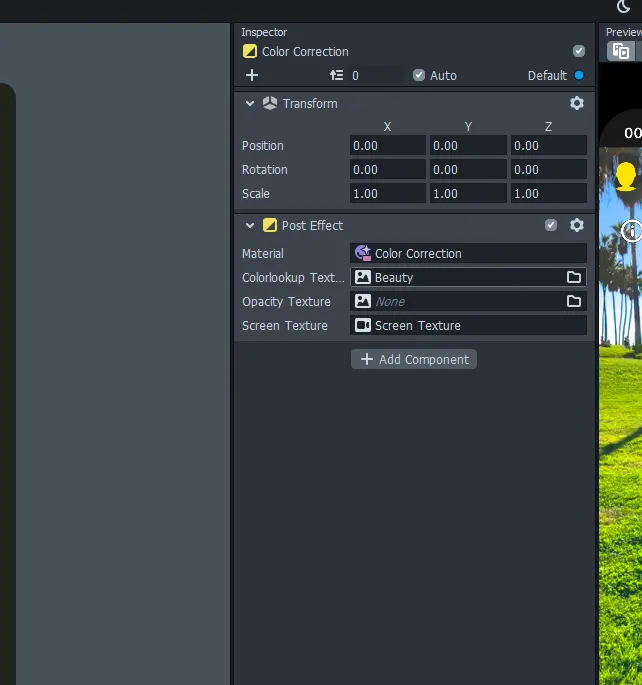The height and width of the screenshot is (685, 642).
Task: Click the Colorlookup Text... label
Action: coord(293,277)
